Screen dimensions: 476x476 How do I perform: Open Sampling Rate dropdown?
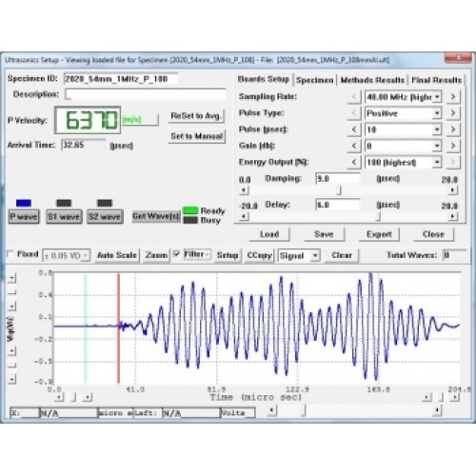pos(437,97)
